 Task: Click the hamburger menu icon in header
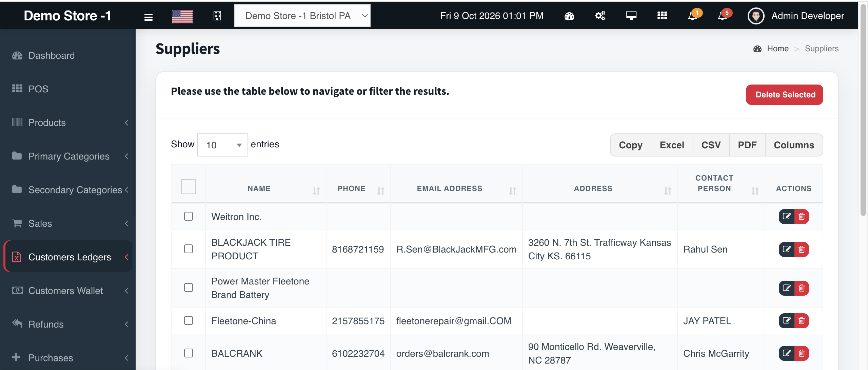pyautogui.click(x=149, y=17)
